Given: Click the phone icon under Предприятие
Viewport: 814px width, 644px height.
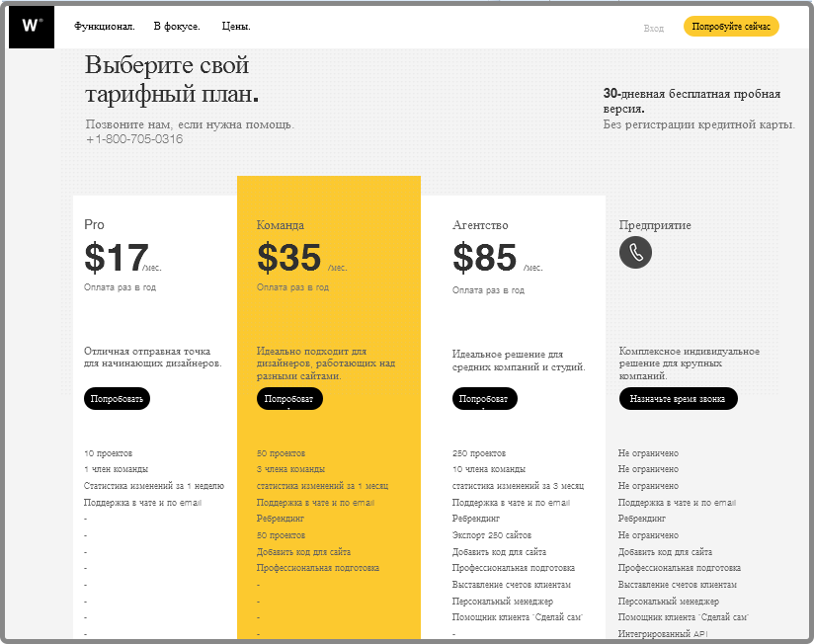Looking at the screenshot, I should point(635,252).
